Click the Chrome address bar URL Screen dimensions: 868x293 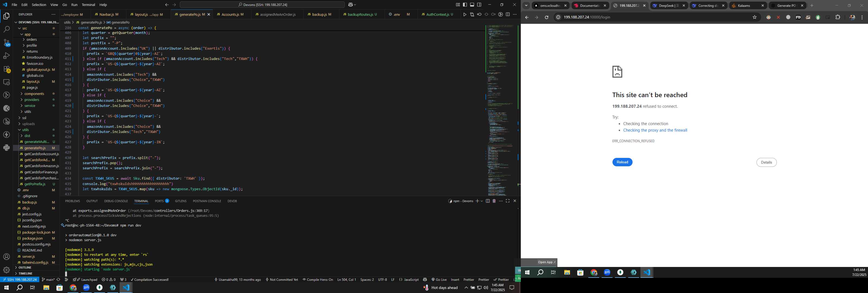587,17
